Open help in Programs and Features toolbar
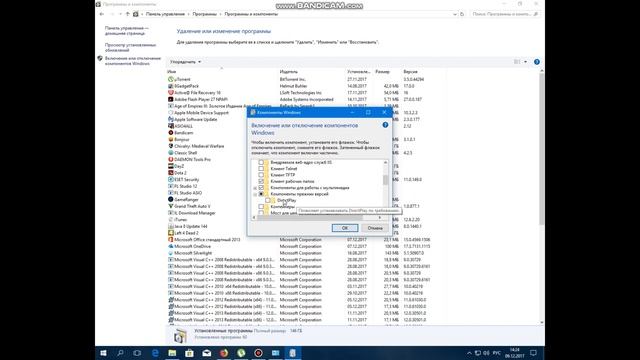640x360 pixels. click(x=537, y=62)
